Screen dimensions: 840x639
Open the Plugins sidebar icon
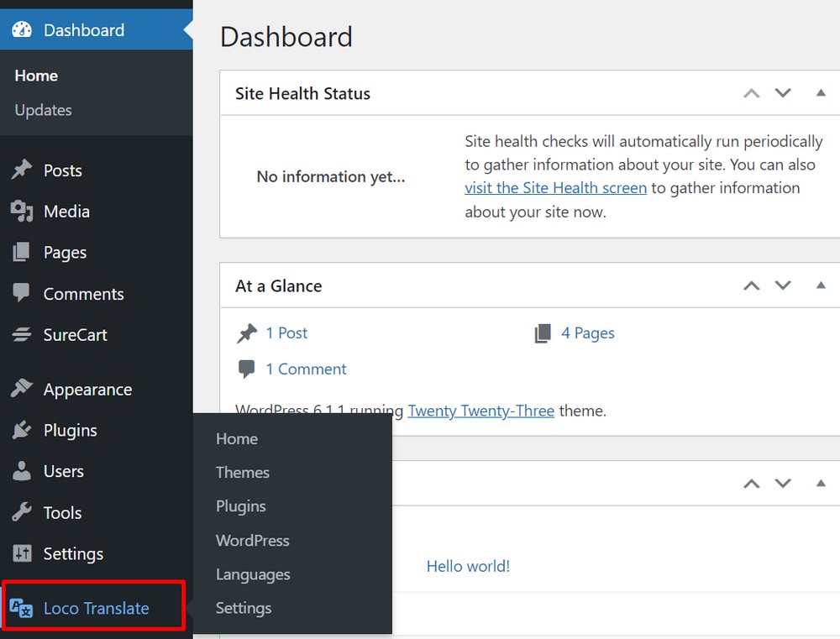pyautogui.click(x=22, y=430)
